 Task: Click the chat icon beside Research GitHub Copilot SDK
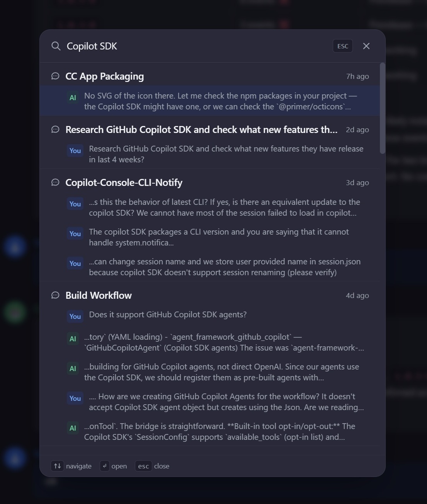(x=55, y=129)
